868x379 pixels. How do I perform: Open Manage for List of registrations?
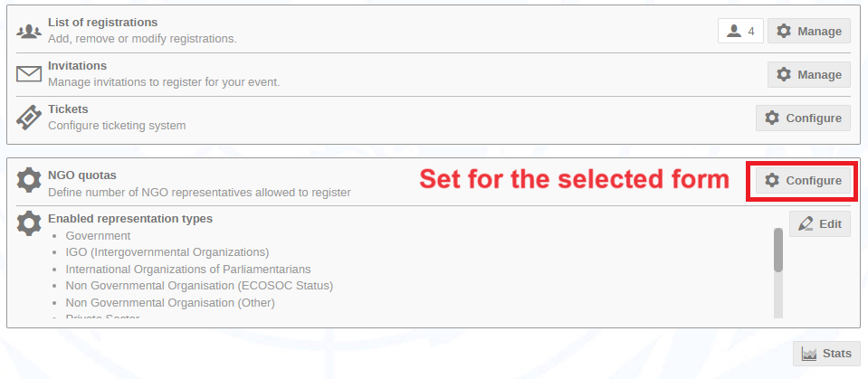[809, 31]
